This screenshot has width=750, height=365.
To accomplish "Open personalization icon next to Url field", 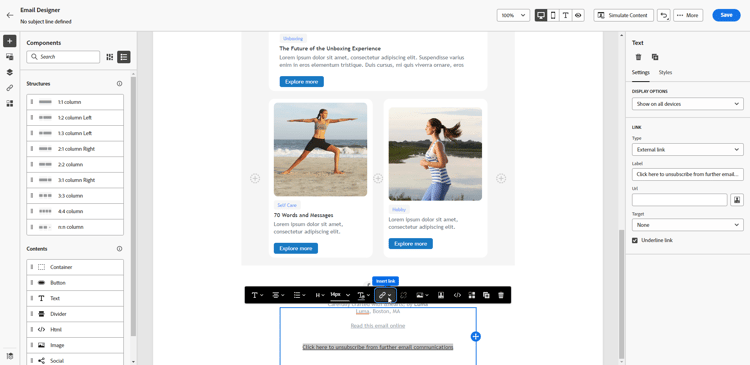I will (x=737, y=199).
